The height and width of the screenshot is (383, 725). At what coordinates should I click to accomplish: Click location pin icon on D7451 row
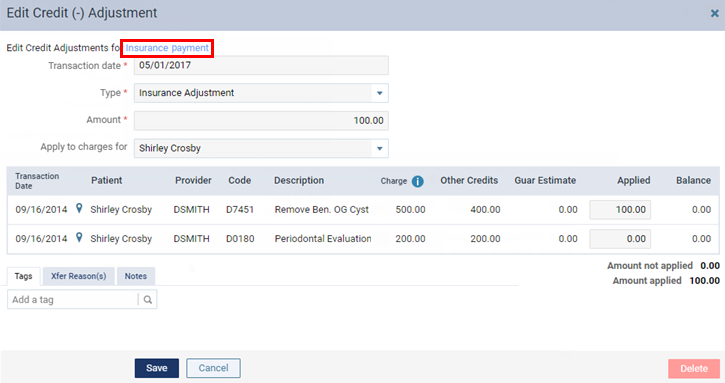pos(79,209)
